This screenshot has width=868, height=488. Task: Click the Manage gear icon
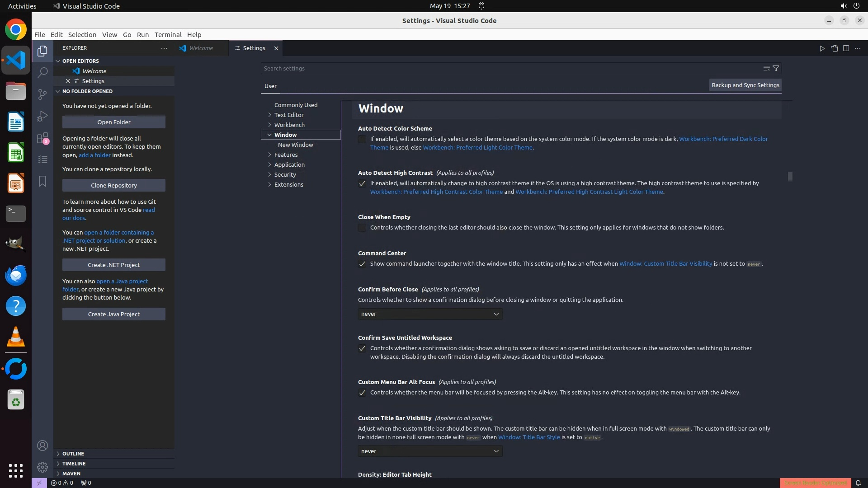pyautogui.click(x=42, y=467)
